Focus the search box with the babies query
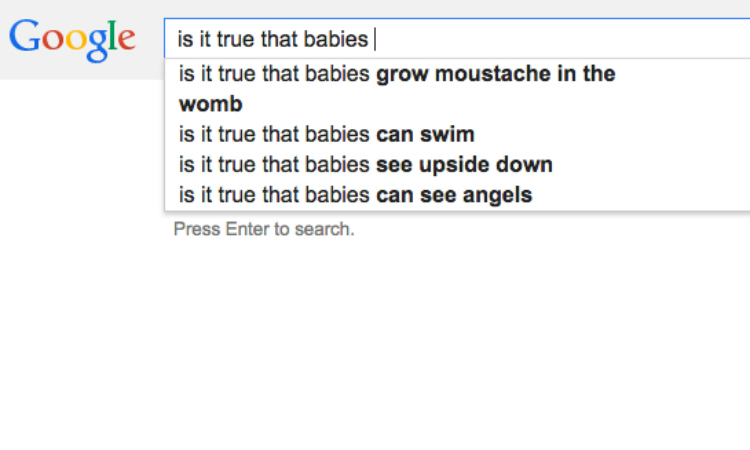 [457, 39]
